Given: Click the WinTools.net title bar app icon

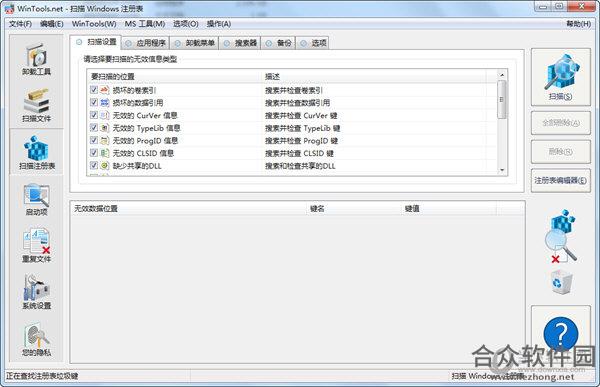Looking at the screenshot, I should 9,8.
